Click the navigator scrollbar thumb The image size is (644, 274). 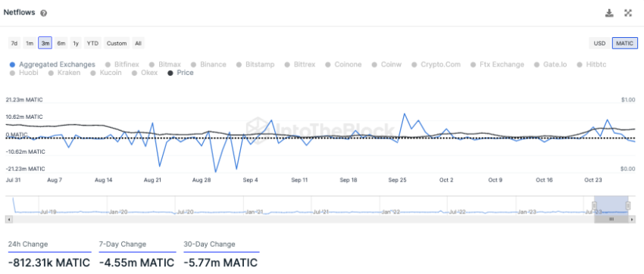point(611,220)
